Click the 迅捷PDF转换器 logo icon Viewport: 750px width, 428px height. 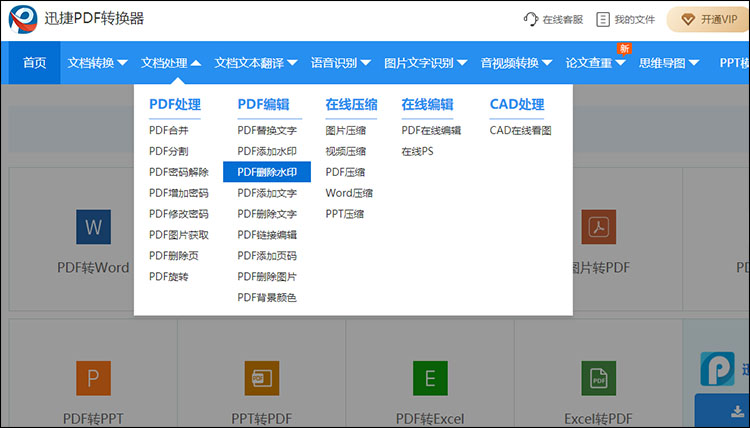23,20
